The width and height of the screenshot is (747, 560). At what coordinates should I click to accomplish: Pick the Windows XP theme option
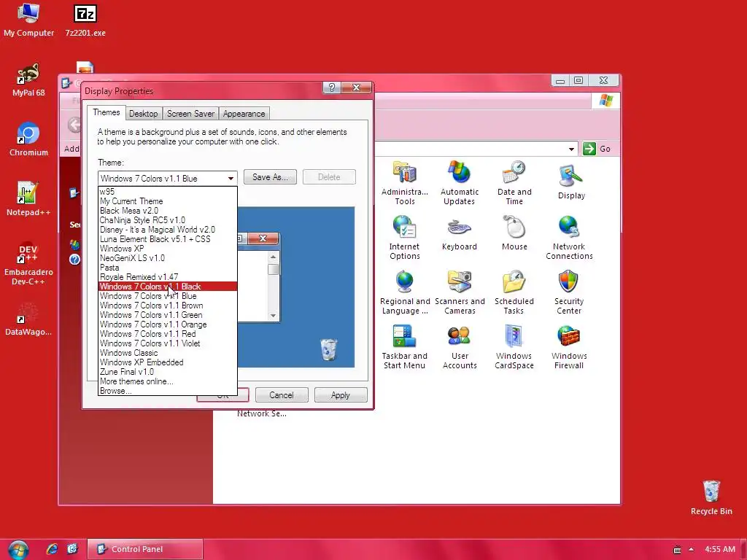[168, 249]
